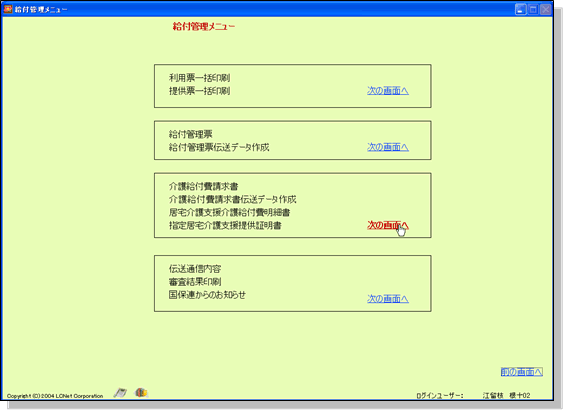Click the red 給付管理メニュー heading

click(x=204, y=27)
